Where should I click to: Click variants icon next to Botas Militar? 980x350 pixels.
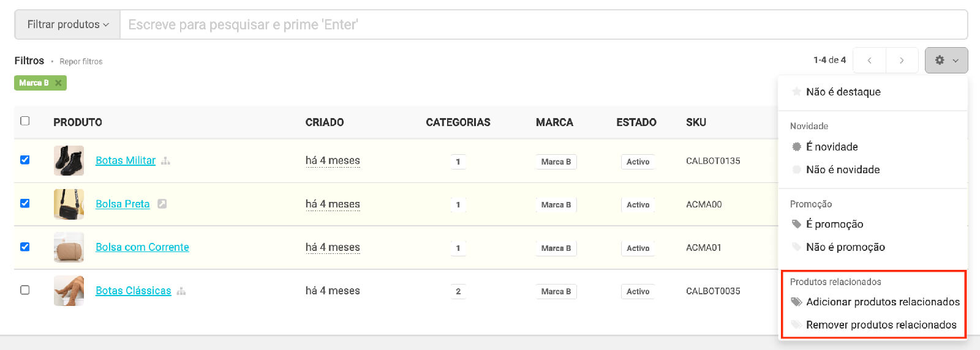click(165, 161)
